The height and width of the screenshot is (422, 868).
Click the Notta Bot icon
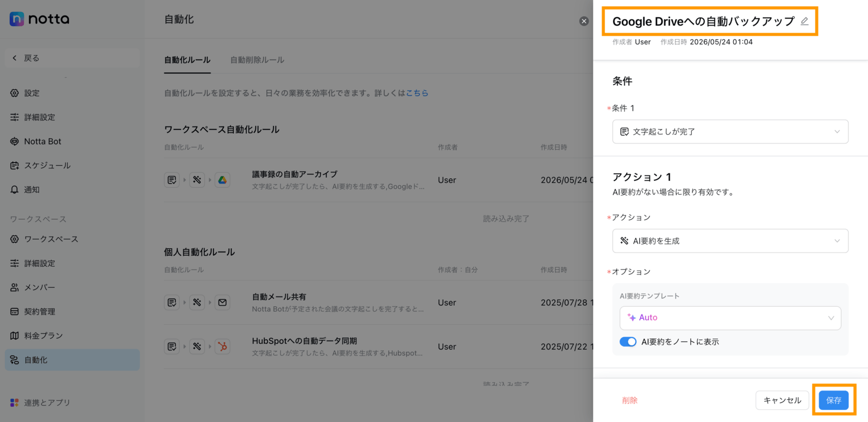15,141
